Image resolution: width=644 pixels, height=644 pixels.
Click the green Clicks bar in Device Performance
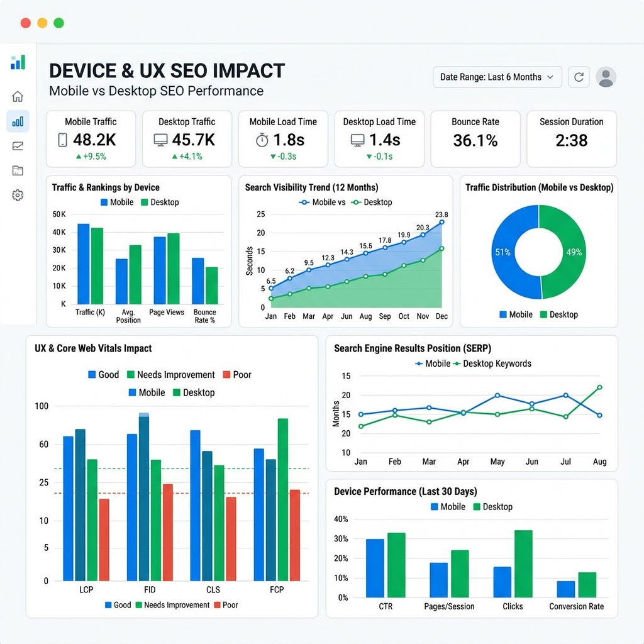pos(523,563)
